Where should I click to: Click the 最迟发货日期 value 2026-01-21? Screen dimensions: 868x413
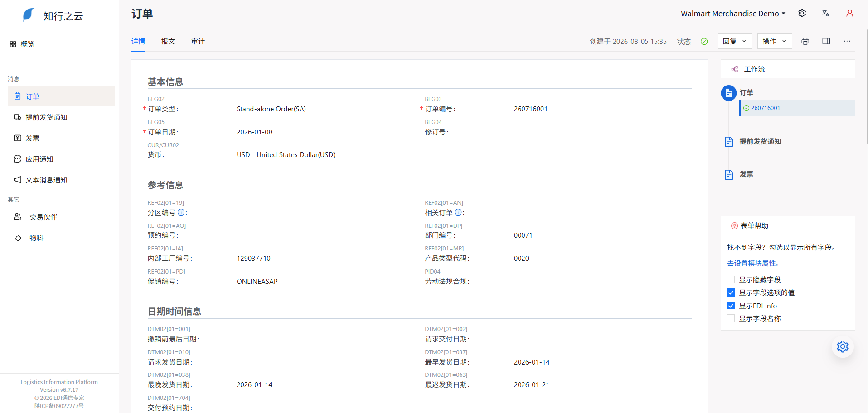click(532, 385)
